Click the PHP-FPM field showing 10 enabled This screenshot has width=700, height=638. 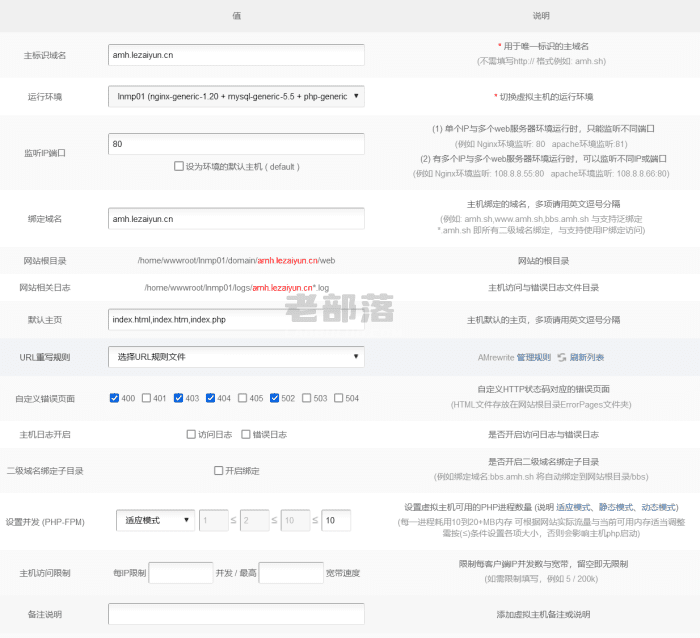point(336,520)
